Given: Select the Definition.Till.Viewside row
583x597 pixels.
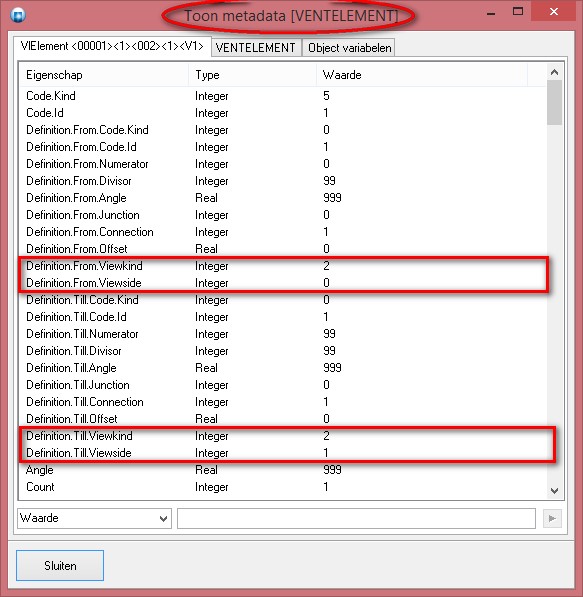Looking at the screenshot, I should 283,453.
